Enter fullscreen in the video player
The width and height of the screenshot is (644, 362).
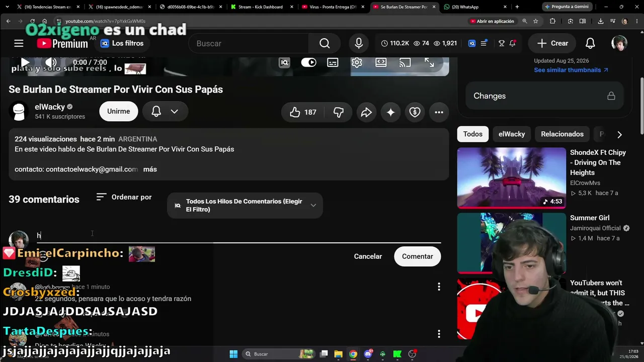pyautogui.click(x=429, y=62)
